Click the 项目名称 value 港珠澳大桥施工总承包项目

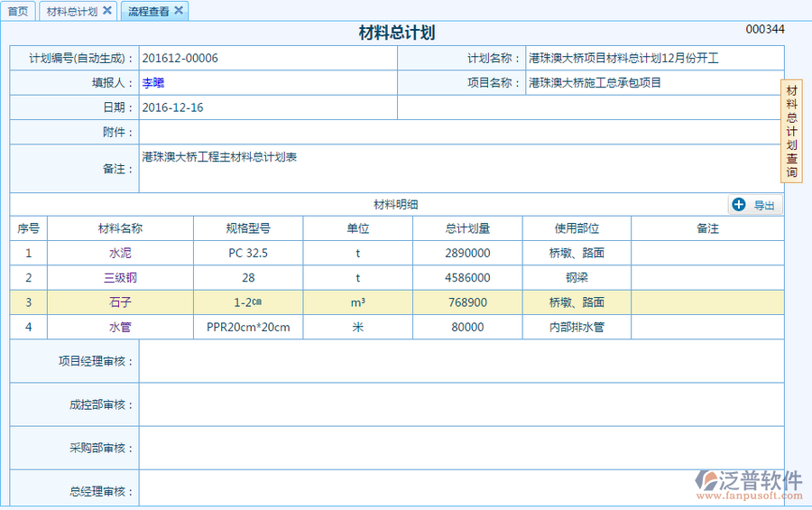pos(595,83)
